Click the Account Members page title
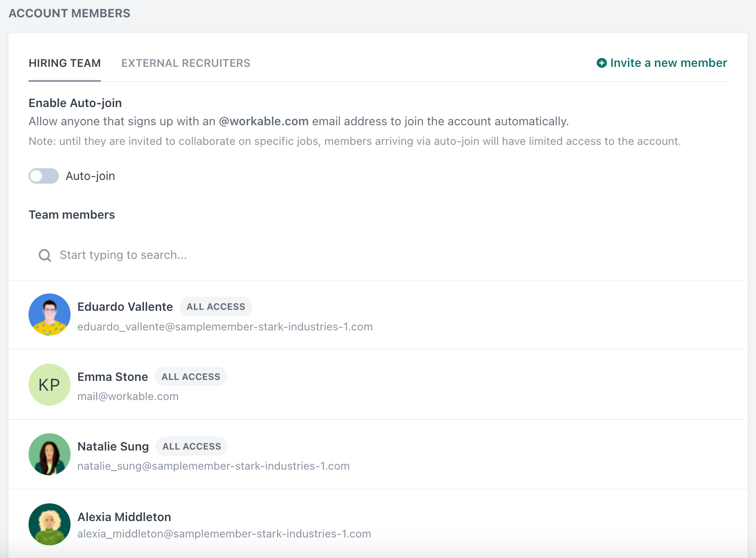The width and height of the screenshot is (756, 558). click(x=70, y=13)
